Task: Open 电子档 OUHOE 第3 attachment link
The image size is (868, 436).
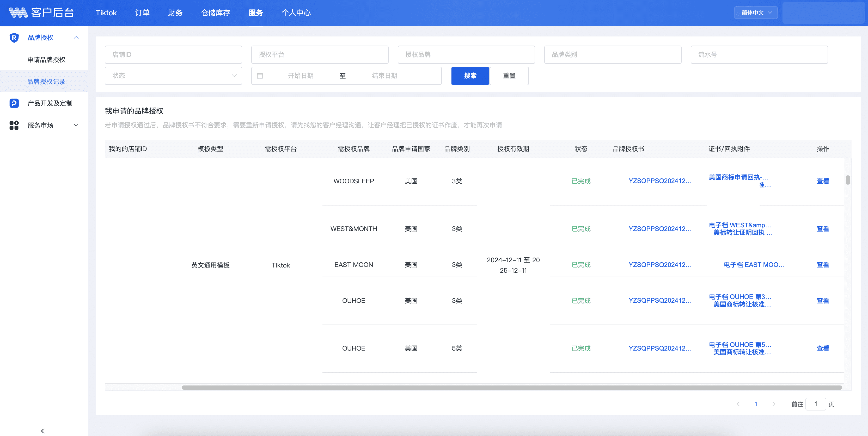Action: point(740,297)
